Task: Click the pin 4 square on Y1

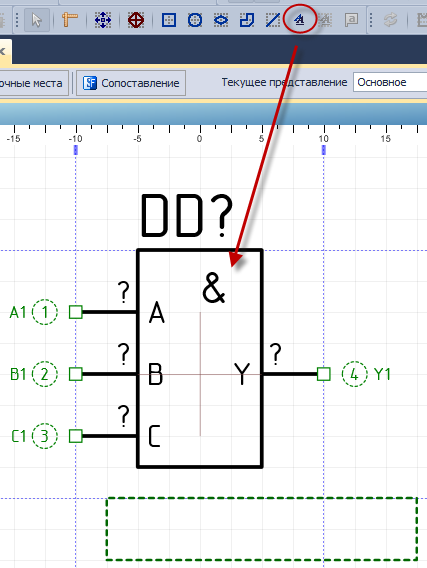Action: pyautogui.click(x=324, y=374)
